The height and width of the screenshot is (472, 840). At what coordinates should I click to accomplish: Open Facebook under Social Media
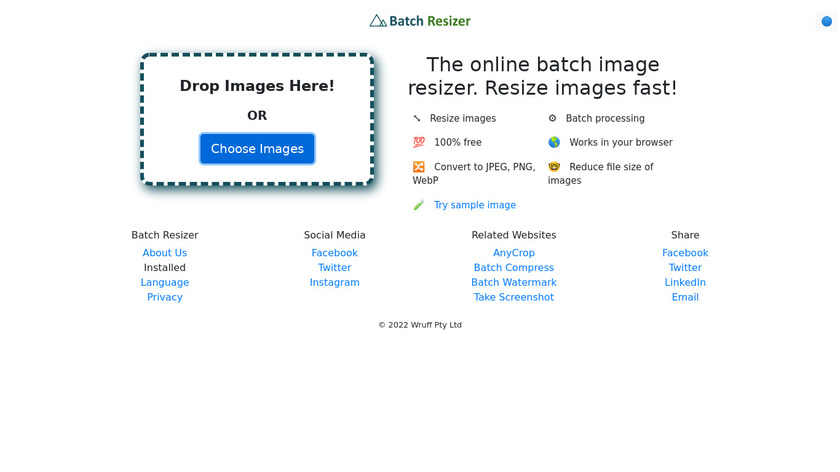click(334, 253)
